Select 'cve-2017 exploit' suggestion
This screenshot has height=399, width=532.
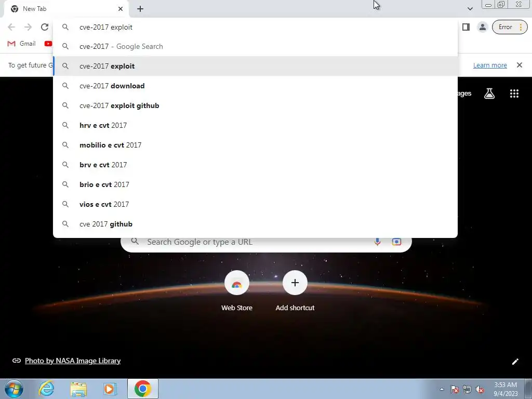pos(255,66)
